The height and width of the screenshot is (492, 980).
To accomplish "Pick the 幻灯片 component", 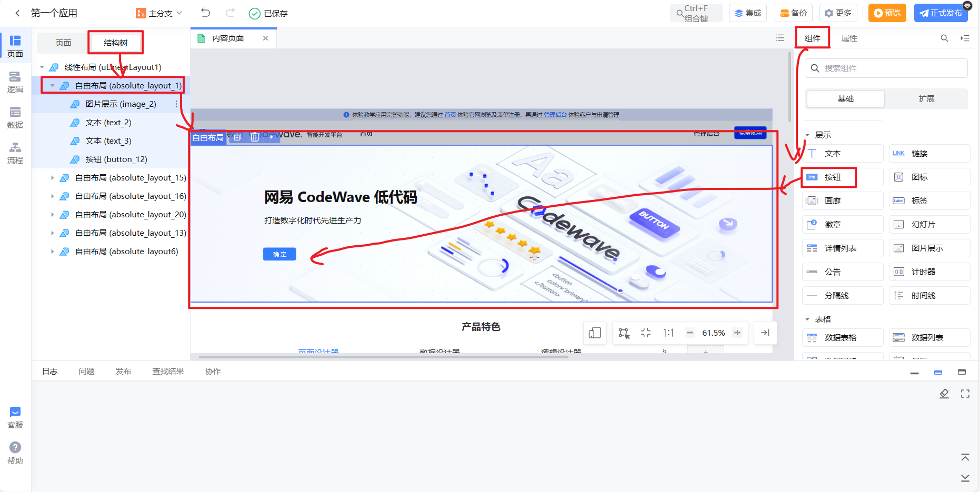I will pos(929,225).
